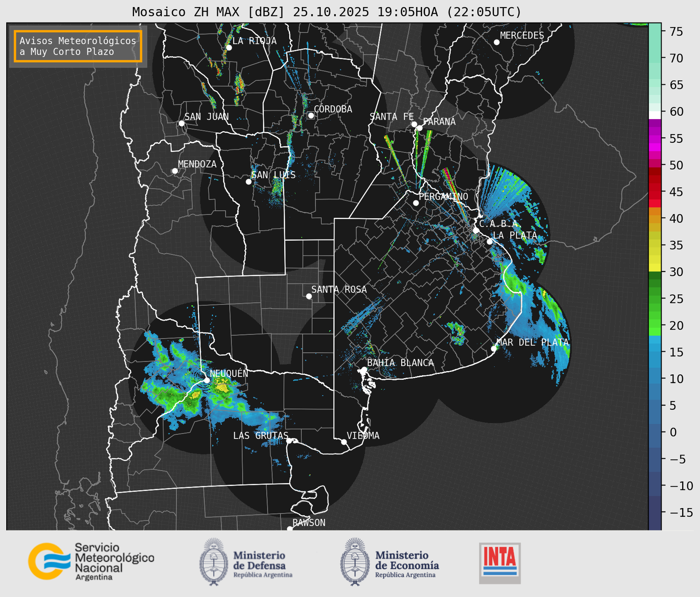Click the yellow radar echo core near Neuquén
The height and width of the screenshot is (597, 700).
[223, 388]
